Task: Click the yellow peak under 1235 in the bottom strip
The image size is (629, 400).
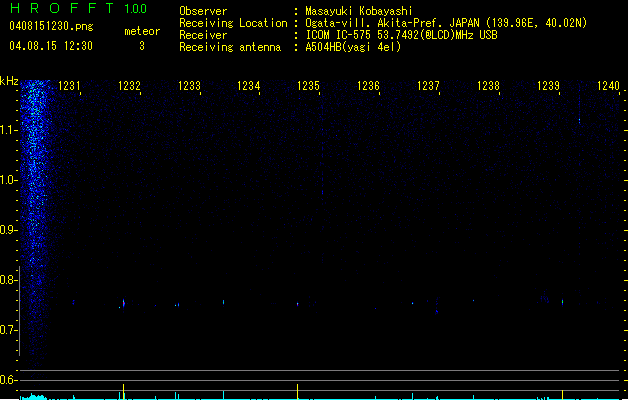Action: pos(297,392)
